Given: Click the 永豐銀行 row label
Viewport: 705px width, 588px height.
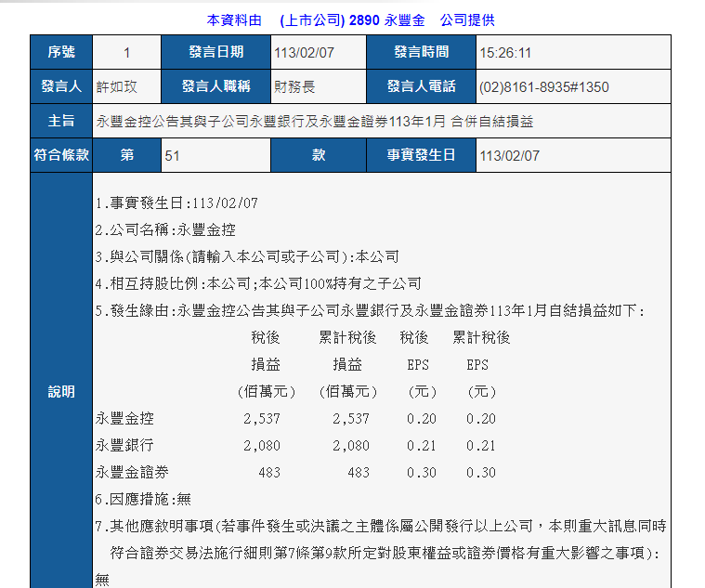Looking at the screenshot, I should 124,446.
